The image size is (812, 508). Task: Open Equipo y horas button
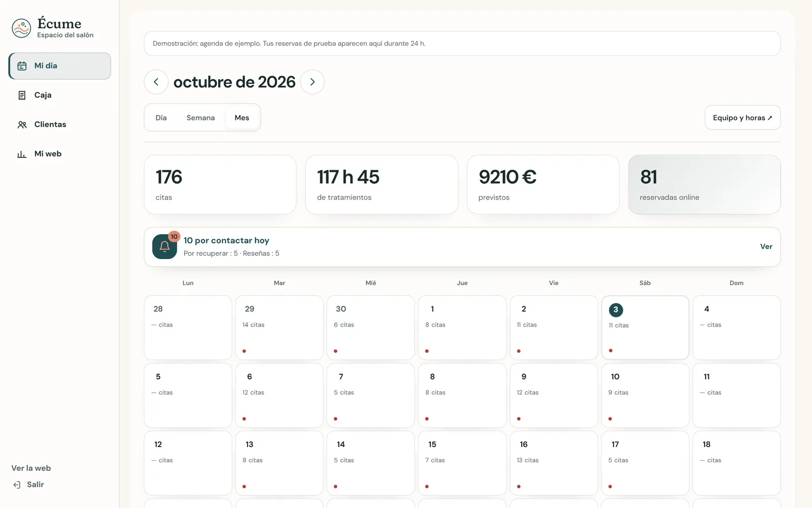point(742,118)
